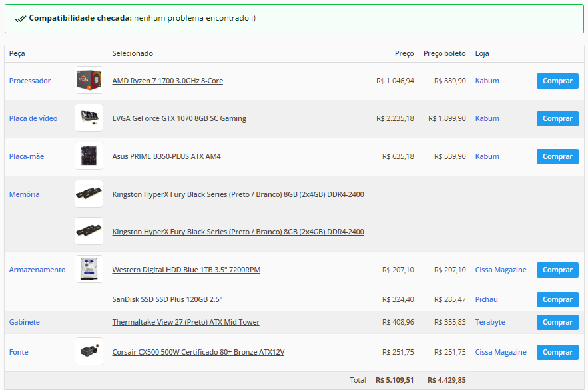Open Corsair CX500 500W product link
Screen dimensions: 588x390
[198, 352]
